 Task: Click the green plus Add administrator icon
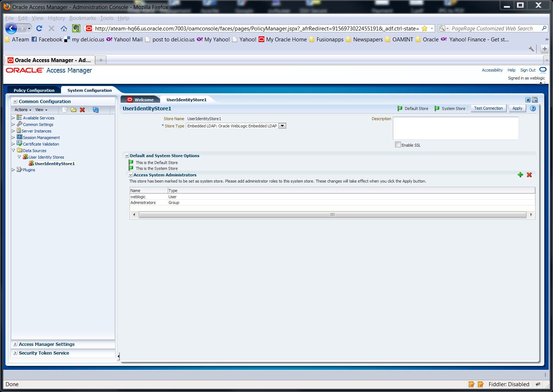520,175
